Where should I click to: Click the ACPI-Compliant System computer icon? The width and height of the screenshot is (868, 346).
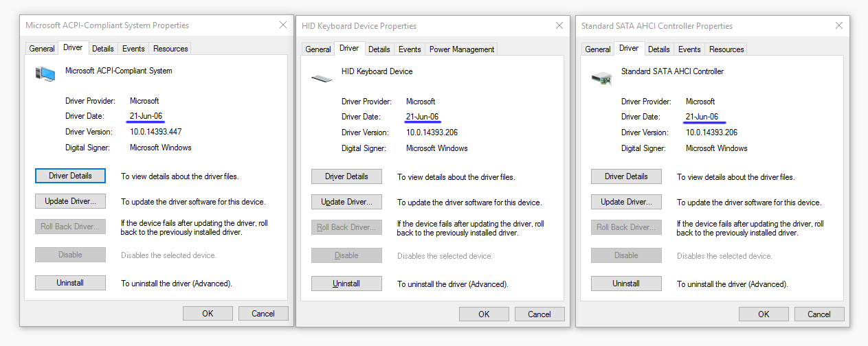45,74
